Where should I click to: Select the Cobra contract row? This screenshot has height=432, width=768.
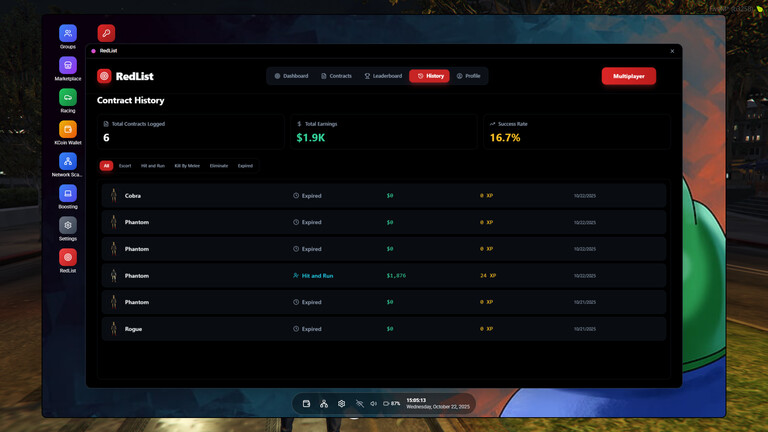pyautogui.click(x=384, y=195)
